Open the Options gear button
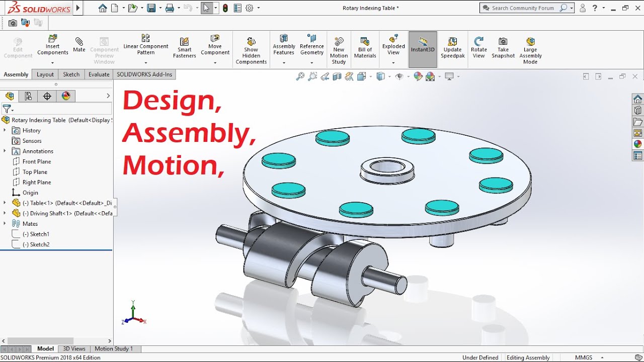The width and height of the screenshot is (644, 362). [249, 8]
